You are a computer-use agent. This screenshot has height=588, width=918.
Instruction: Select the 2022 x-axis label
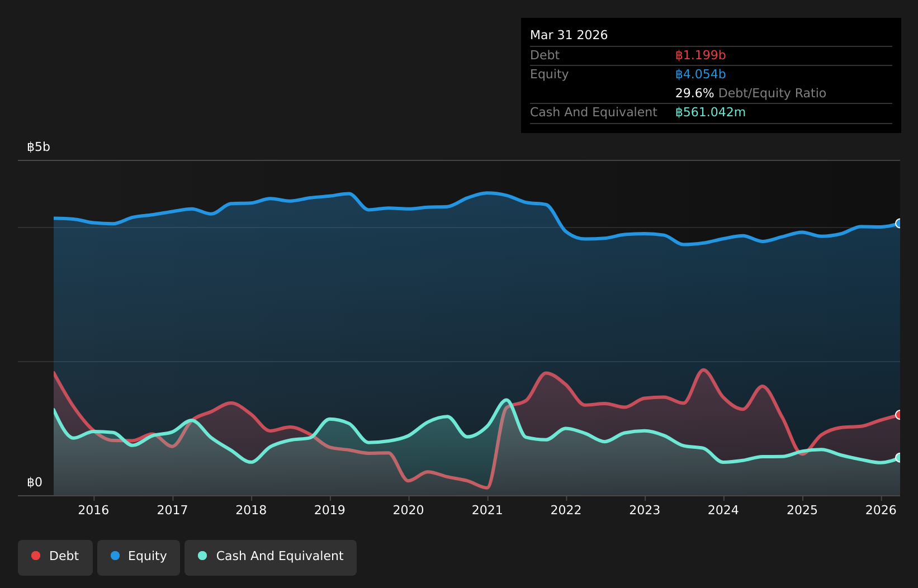click(x=566, y=510)
